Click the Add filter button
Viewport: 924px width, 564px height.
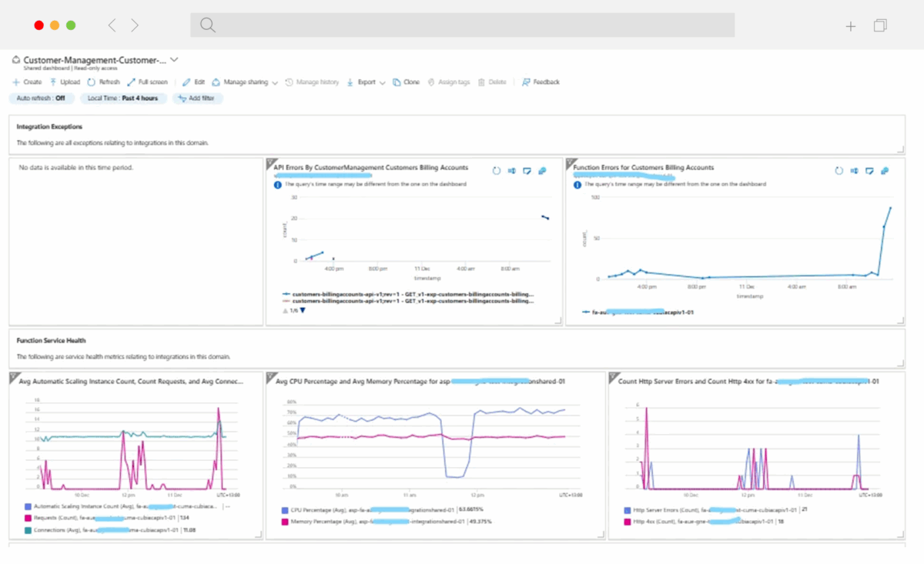[197, 98]
